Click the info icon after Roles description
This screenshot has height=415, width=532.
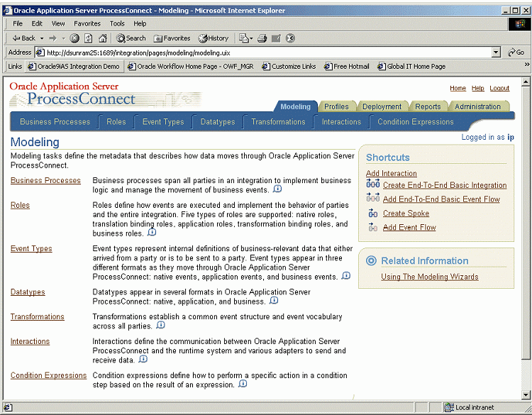coord(152,232)
